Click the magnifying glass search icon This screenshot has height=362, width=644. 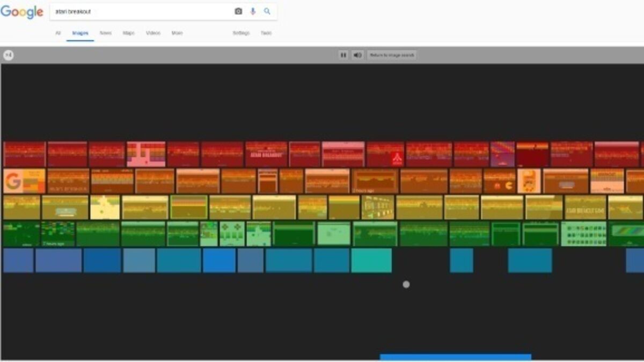point(267,11)
